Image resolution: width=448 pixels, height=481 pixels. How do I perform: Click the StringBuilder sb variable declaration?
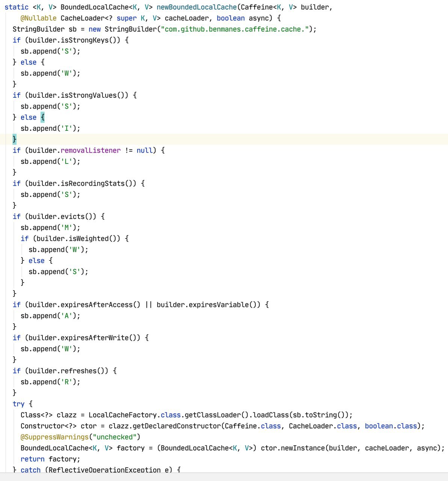point(45,29)
